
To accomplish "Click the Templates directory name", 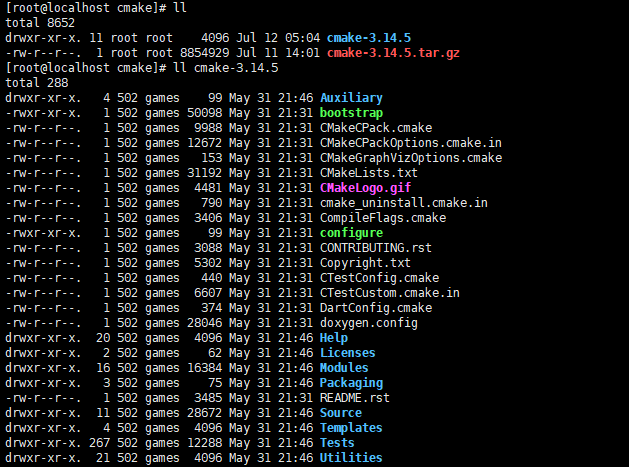I will point(351,428).
